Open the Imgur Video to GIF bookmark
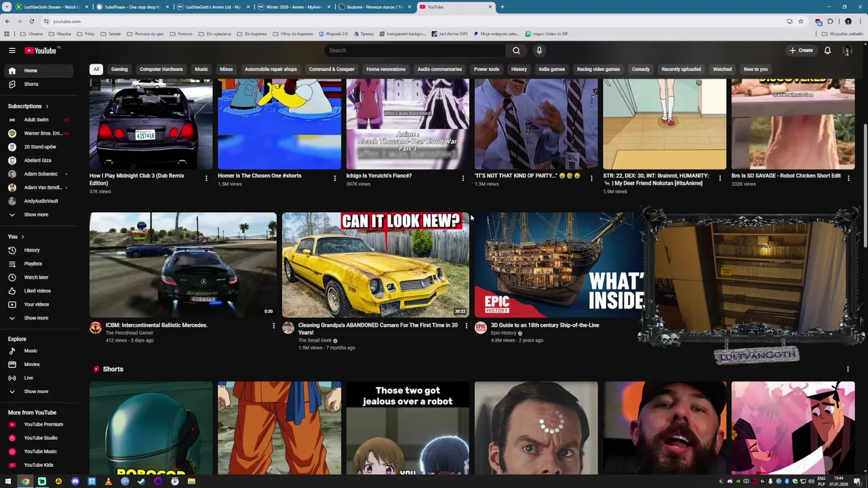 click(x=547, y=34)
